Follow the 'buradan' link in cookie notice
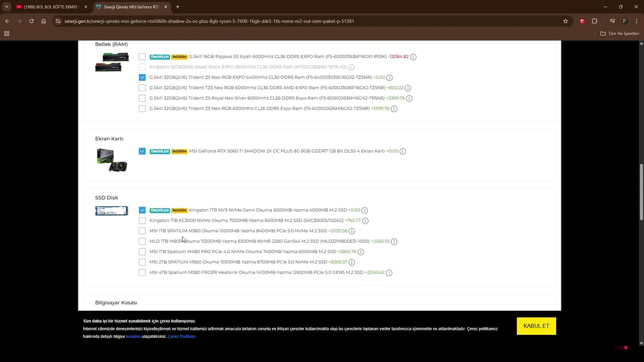 (x=133, y=336)
